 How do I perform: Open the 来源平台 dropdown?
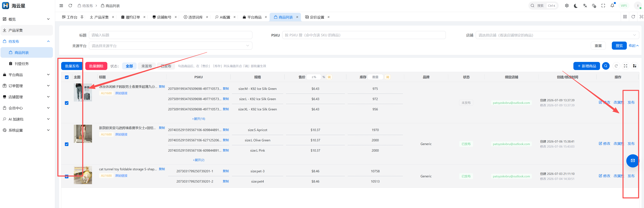(171, 46)
